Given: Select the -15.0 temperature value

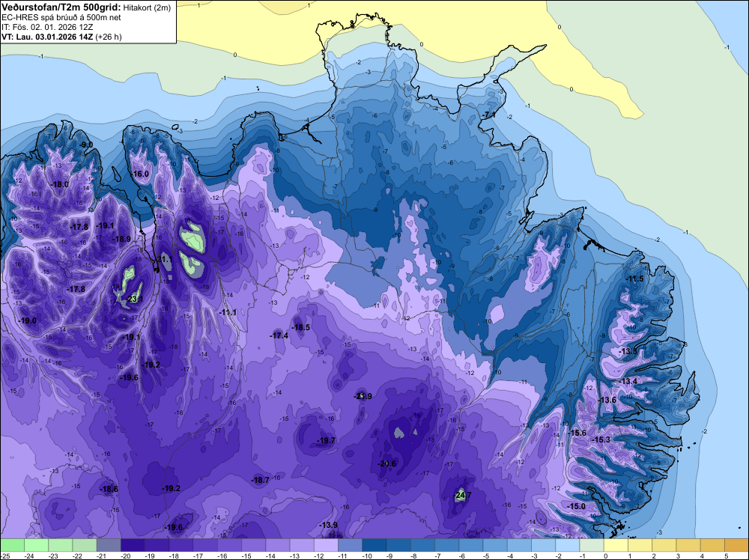Looking at the screenshot, I should pyautogui.click(x=576, y=506).
